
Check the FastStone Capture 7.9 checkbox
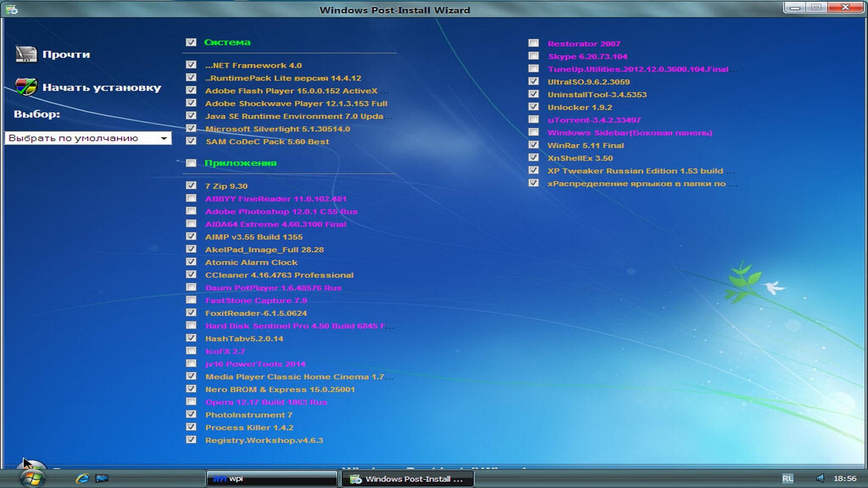[191, 300]
